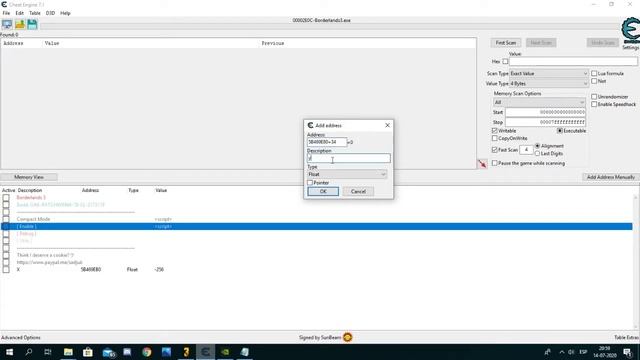
Task: Click the save floppy disk toolbar icon
Action: pyautogui.click(x=32, y=24)
